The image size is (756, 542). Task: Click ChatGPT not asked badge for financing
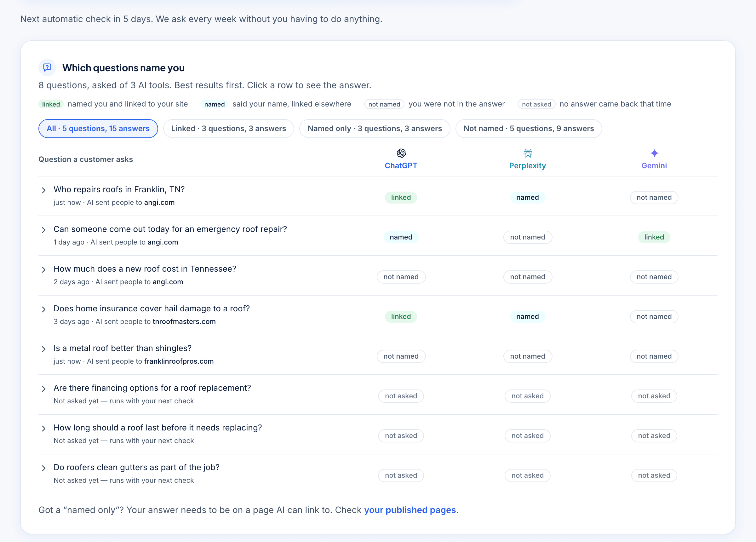[x=401, y=396]
